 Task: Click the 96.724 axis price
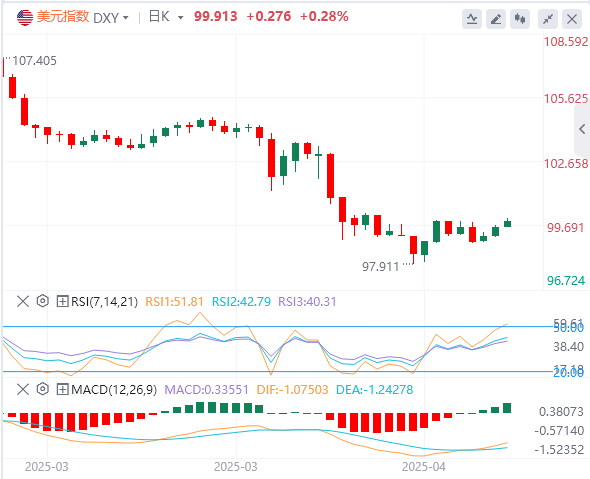[x=566, y=281]
